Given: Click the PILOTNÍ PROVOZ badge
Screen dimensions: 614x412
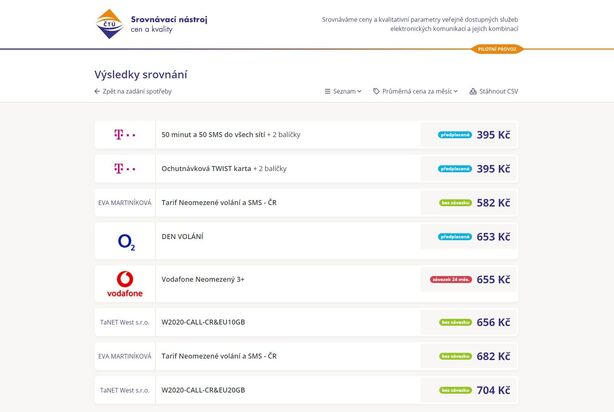Looking at the screenshot, I should point(496,49).
